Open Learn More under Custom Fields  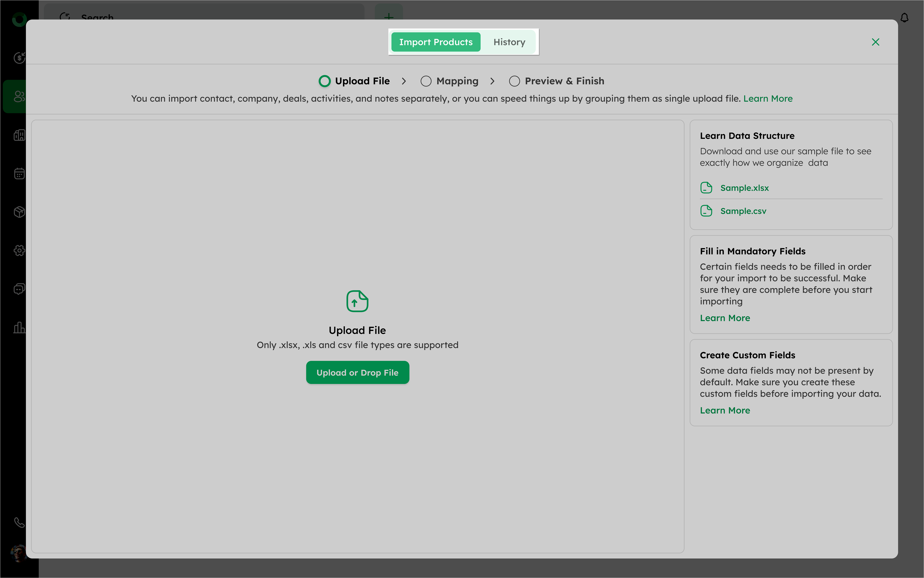click(725, 410)
